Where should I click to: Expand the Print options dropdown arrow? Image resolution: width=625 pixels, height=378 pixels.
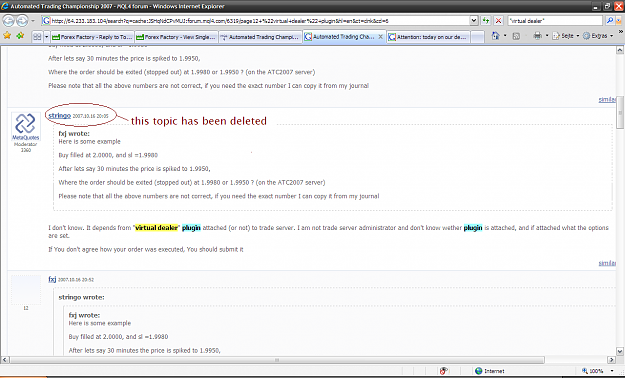(x=547, y=36)
